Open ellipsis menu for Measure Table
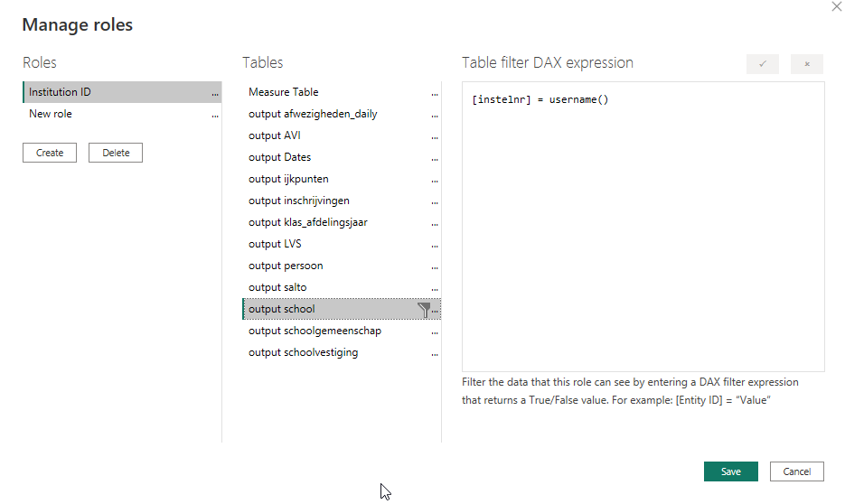845x504 pixels. 435,94
